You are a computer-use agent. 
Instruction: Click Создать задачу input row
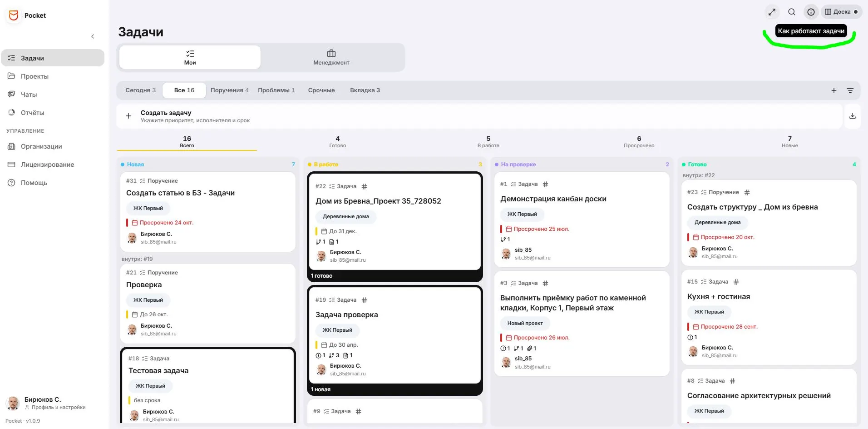479,116
